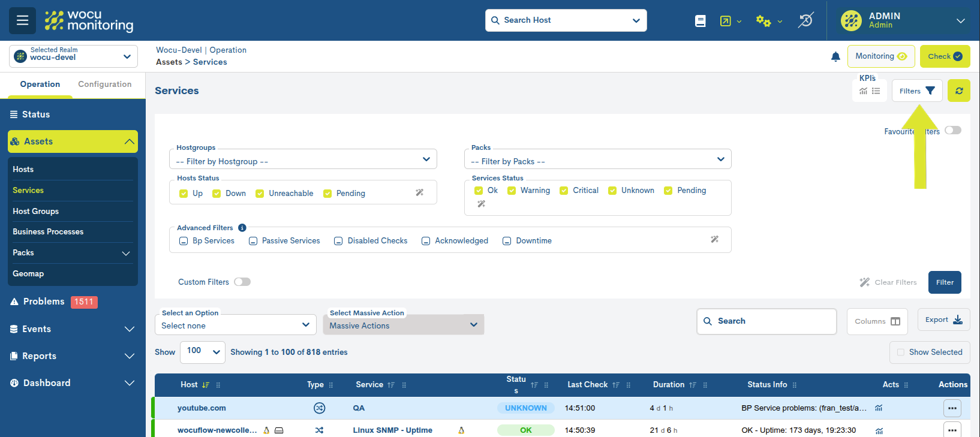Viewport: 980px width, 437px height.
Task: Open actions menu for youtube.com row
Action: pos(952,408)
